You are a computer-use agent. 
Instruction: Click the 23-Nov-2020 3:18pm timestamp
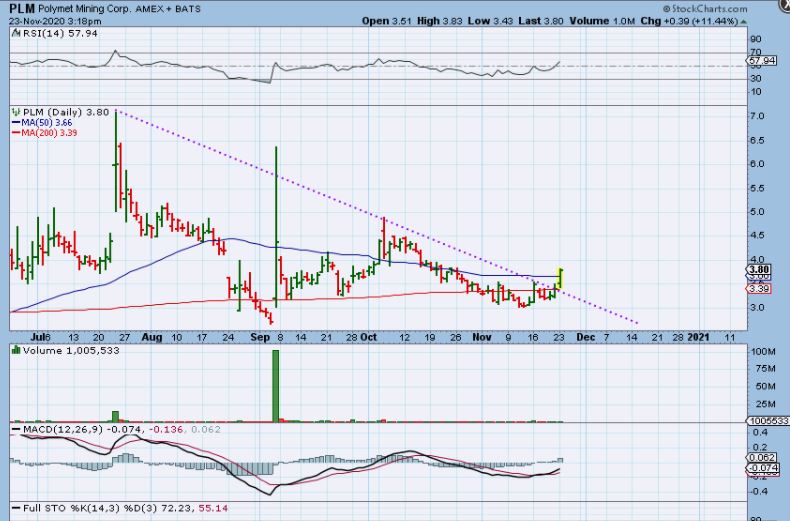pyautogui.click(x=55, y=21)
